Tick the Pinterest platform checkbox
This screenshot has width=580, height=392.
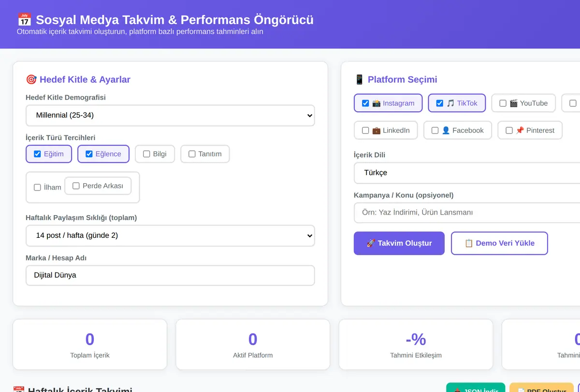509,130
